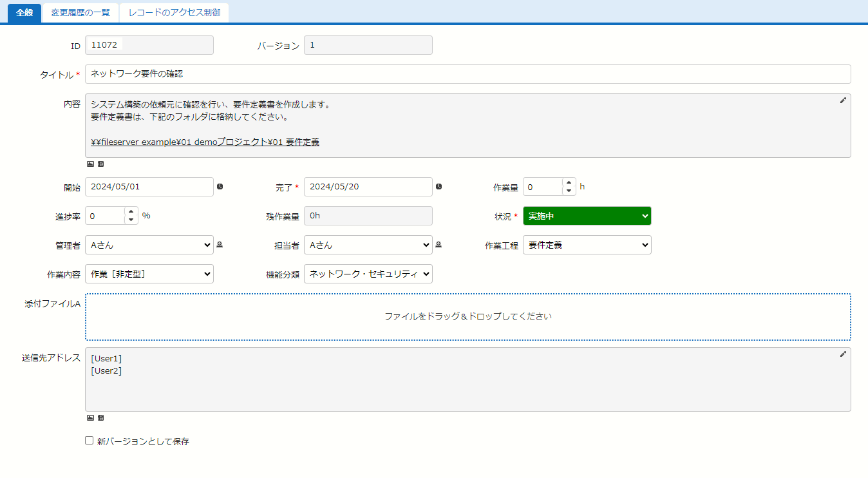Decrease 進捗率 value with down arrow
The image size is (868, 478).
pos(131,220)
